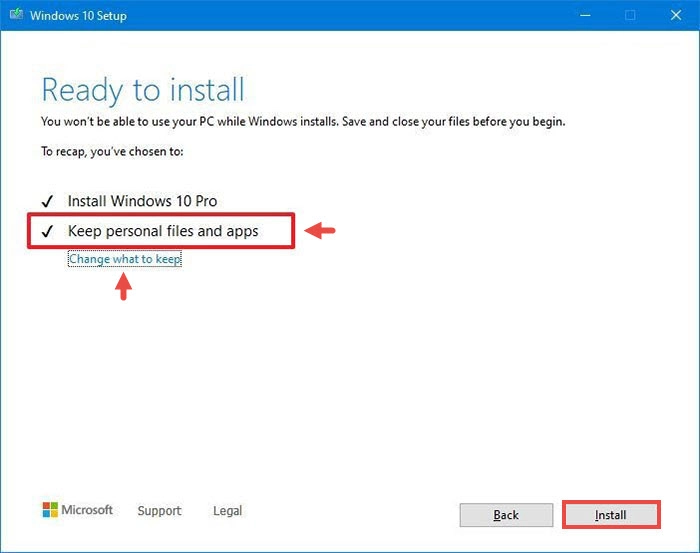Click the Microsoft logo
This screenshot has width=700, height=553.
[77, 510]
